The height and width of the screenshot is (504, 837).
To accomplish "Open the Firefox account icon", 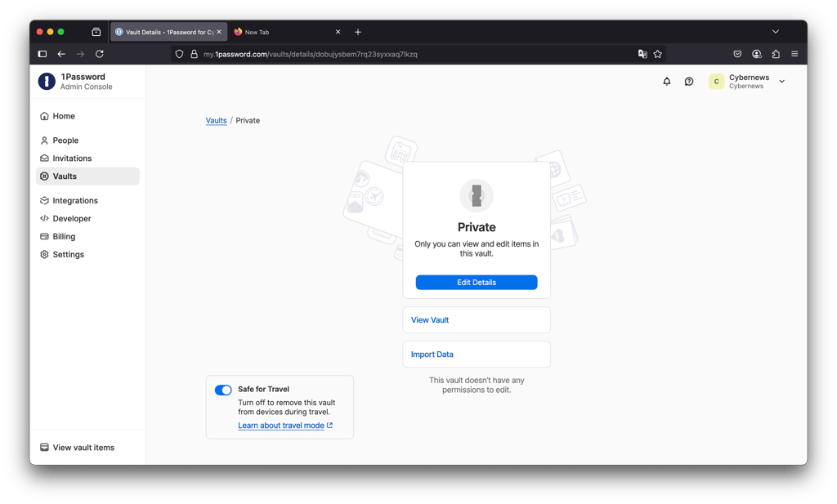I will tap(756, 54).
